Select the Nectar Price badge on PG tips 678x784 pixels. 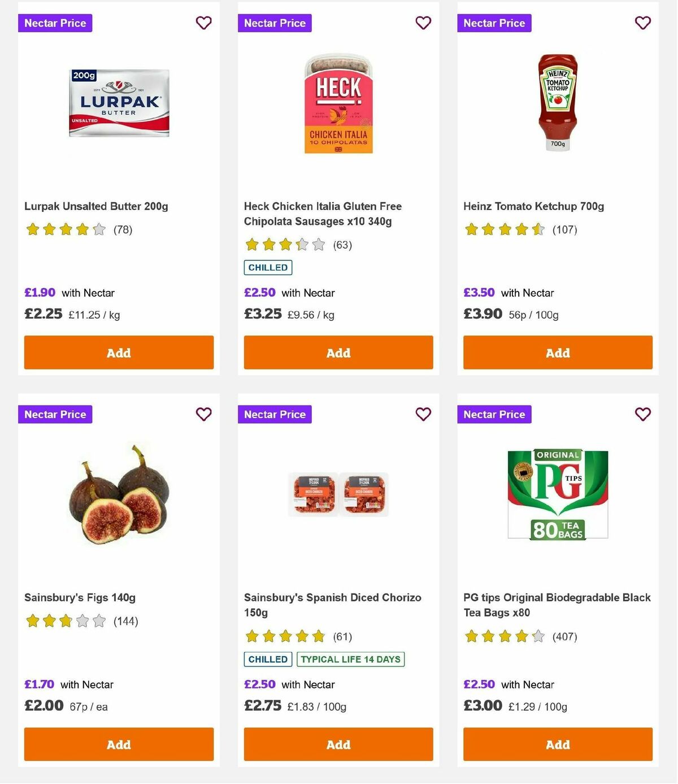494,414
